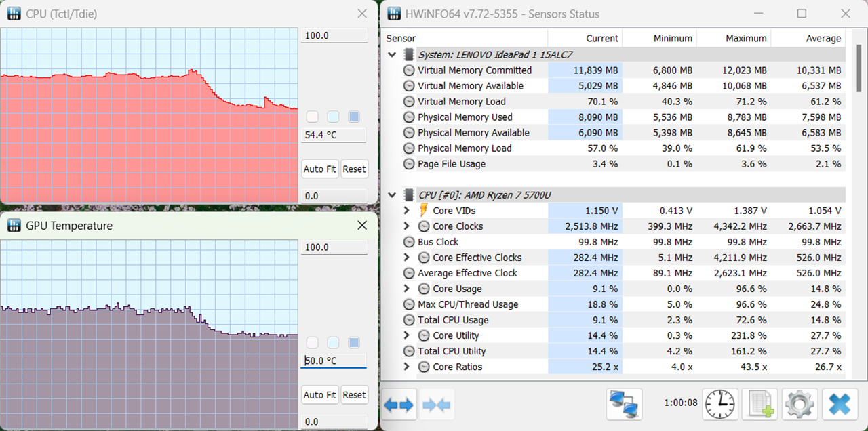Click the 50.0 °C GPU value field
Viewport: 868px width, 431px height.
(334, 361)
